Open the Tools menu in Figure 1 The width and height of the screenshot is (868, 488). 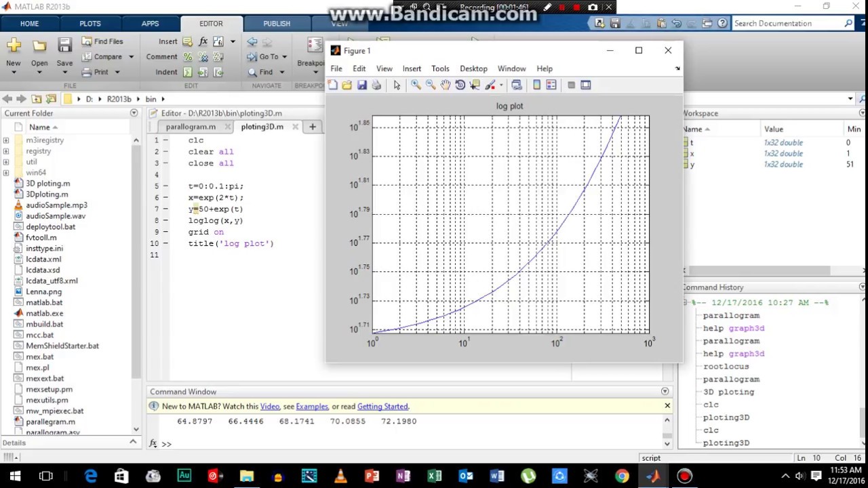[x=440, y=68]
